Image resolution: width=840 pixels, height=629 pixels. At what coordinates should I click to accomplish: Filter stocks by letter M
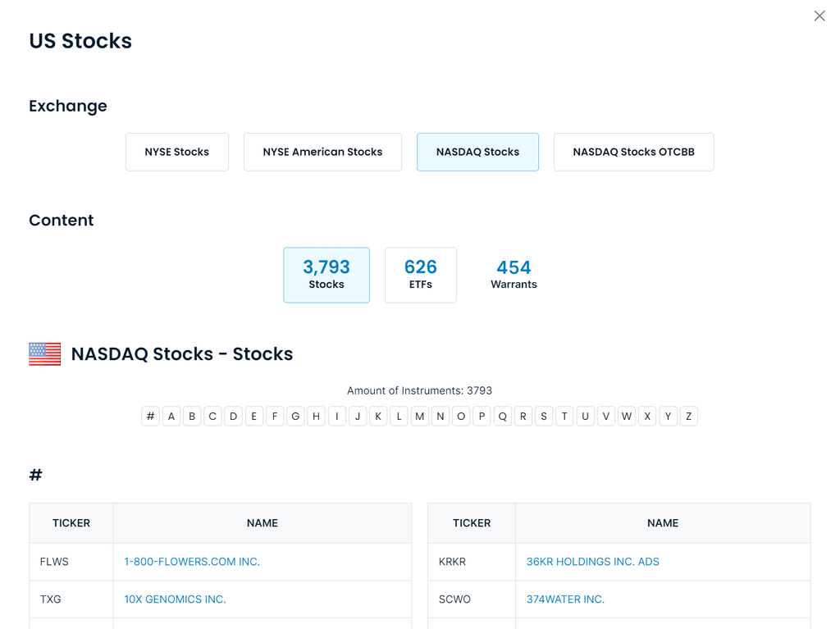[x=419, y=417]
